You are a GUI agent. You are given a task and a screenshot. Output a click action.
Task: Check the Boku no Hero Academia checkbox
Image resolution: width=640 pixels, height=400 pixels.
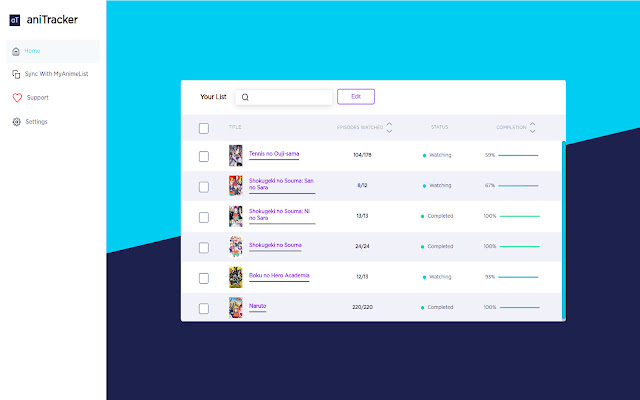pyautogui.click(x=204, y=278)
